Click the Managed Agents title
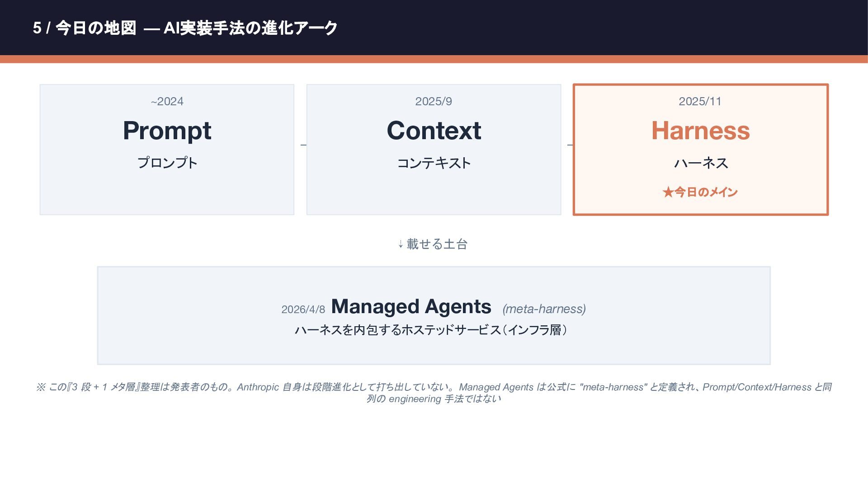The height and width of the screenshot is (488, 868). 411,307
